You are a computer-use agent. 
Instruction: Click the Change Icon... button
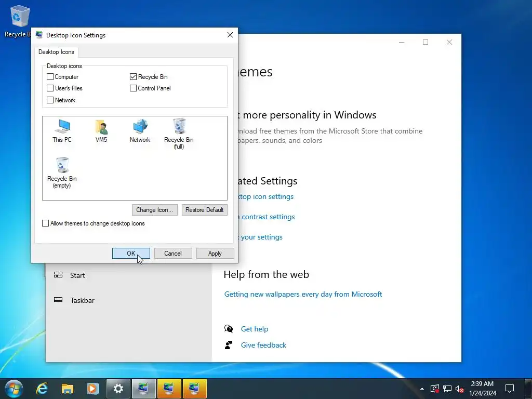155,210
